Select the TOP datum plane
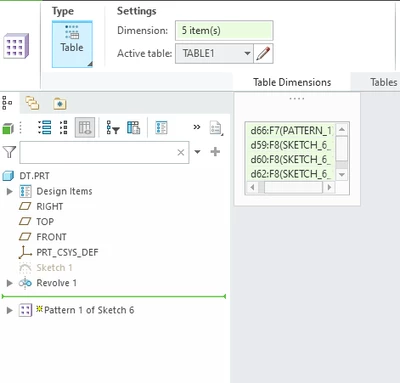 coord(45,222)
